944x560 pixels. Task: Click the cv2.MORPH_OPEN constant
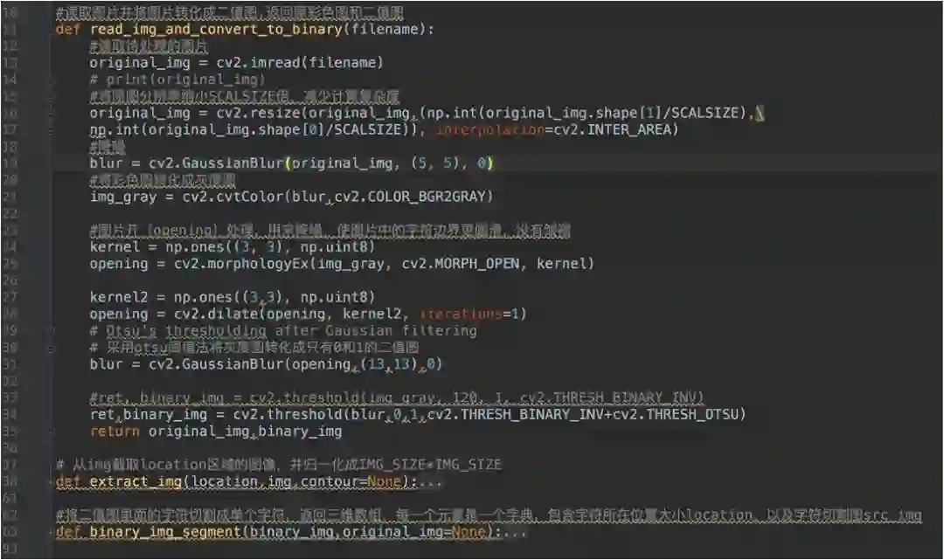click(x=461, y=264)
